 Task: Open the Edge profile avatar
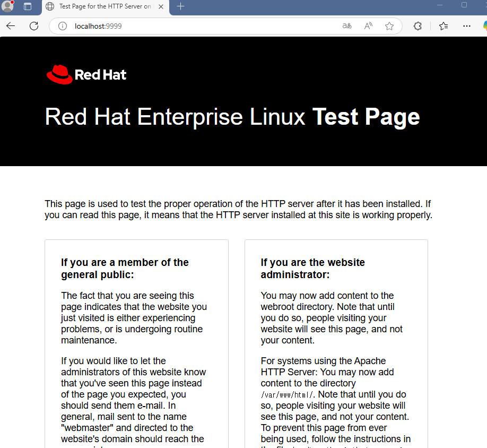[x=7, y=6]
